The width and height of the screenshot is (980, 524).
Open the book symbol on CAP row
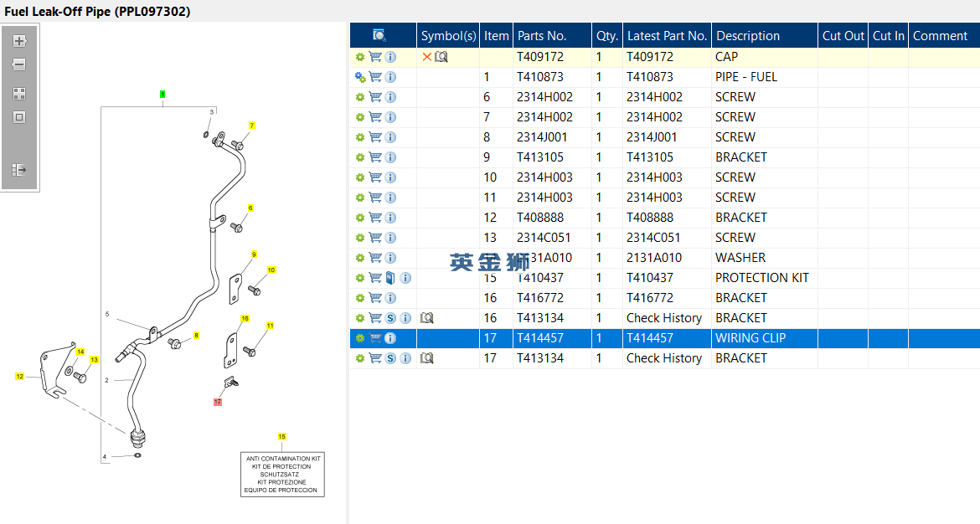[441, 57]
